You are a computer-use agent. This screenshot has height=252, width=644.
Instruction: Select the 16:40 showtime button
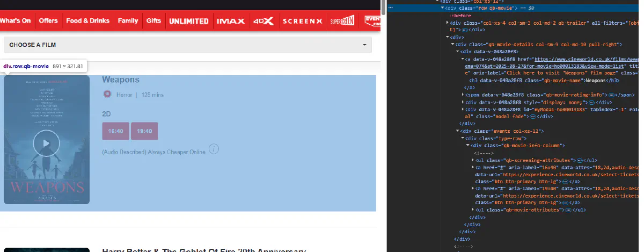tap(115, 131)
